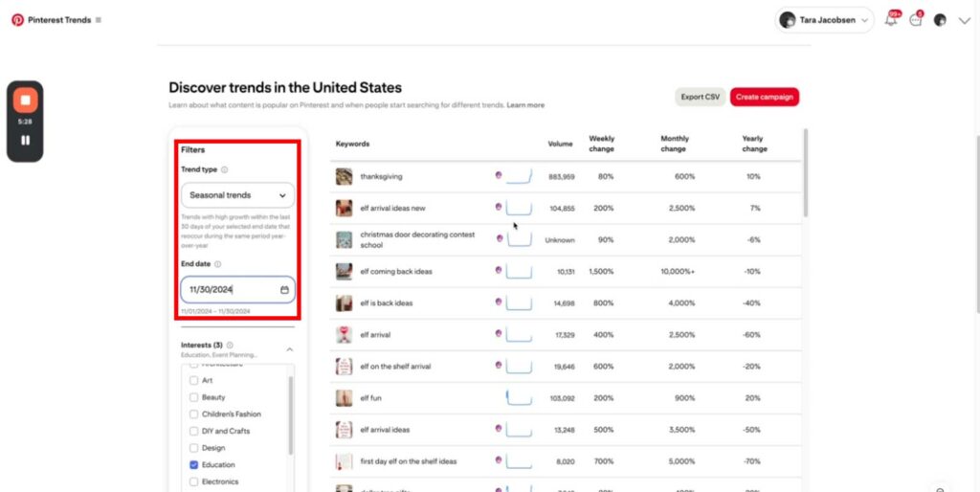This screenshot has height=492, width=980.
Task: Open the Seasonal trends dropdown
Action: [237, 195]
